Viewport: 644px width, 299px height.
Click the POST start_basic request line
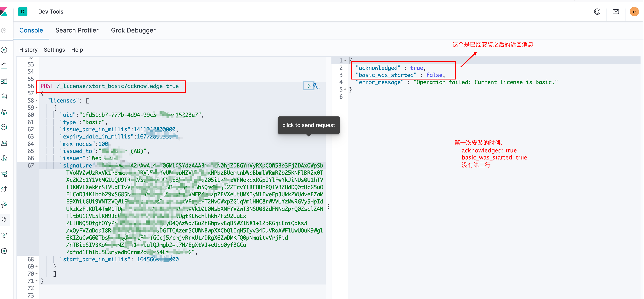pos(110,86)
